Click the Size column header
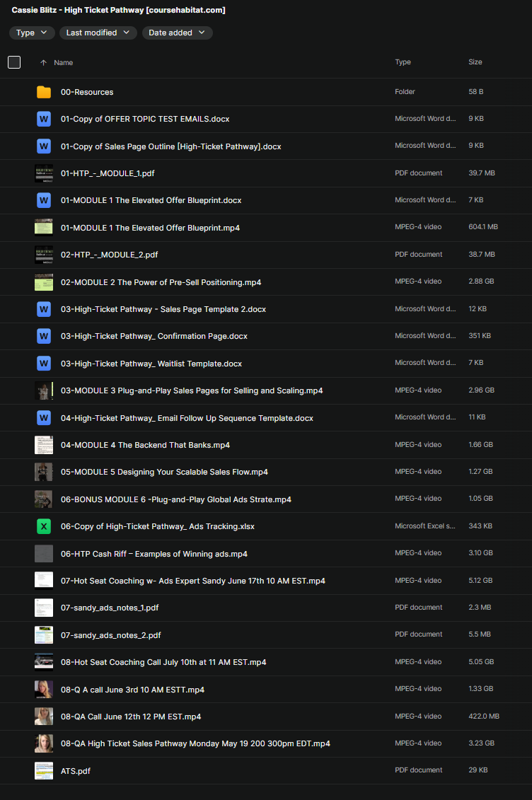This screenshot has width=532, height=800. [x=475, y=62]
